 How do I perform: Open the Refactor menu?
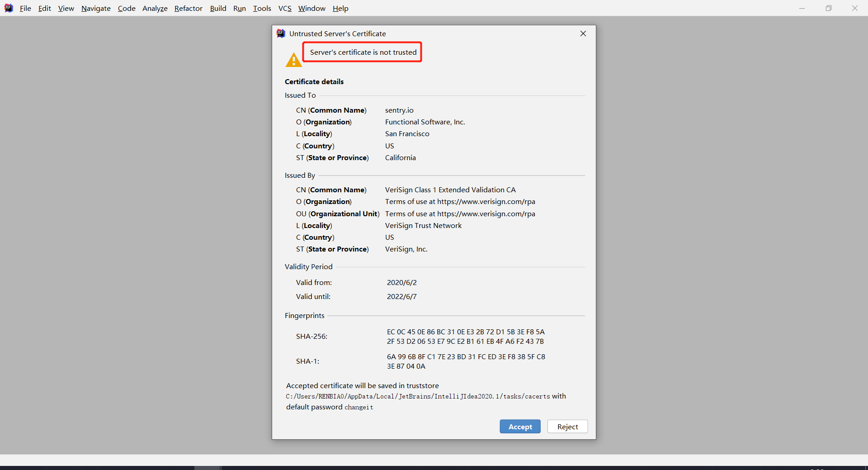tap(188, 8)
